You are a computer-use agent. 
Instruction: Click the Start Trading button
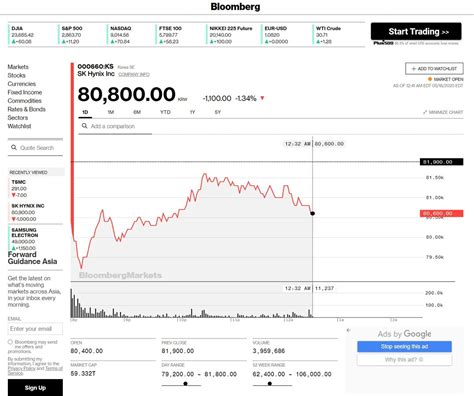point(416,31)
